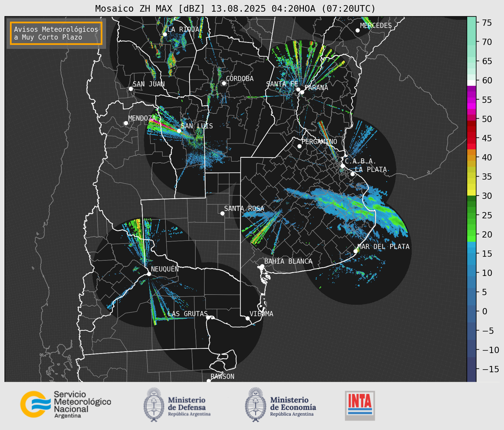
Task: Click the orange 40 dBZ color band
Action: coord(471,157)
